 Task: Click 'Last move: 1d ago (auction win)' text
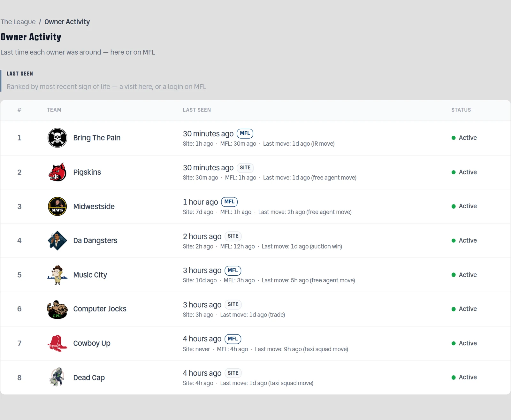tap(302, 246)
